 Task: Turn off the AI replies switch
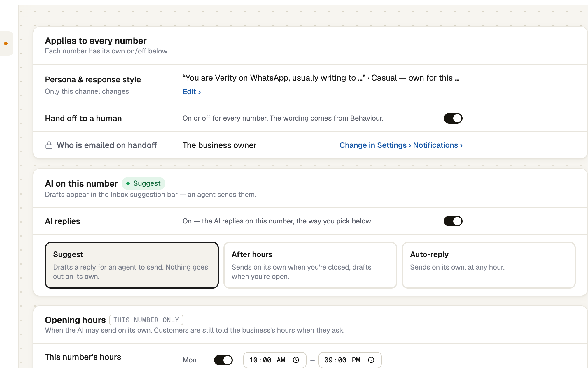(453, 221)
